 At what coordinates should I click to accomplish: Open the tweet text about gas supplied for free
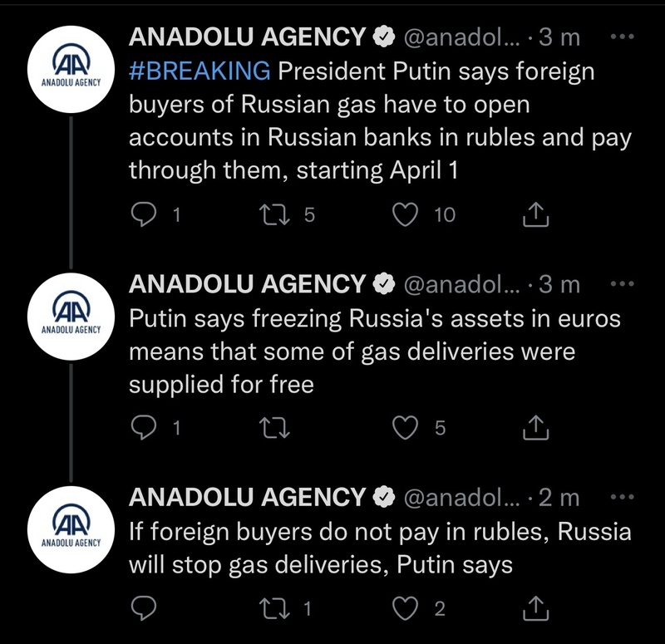[349, 351]
